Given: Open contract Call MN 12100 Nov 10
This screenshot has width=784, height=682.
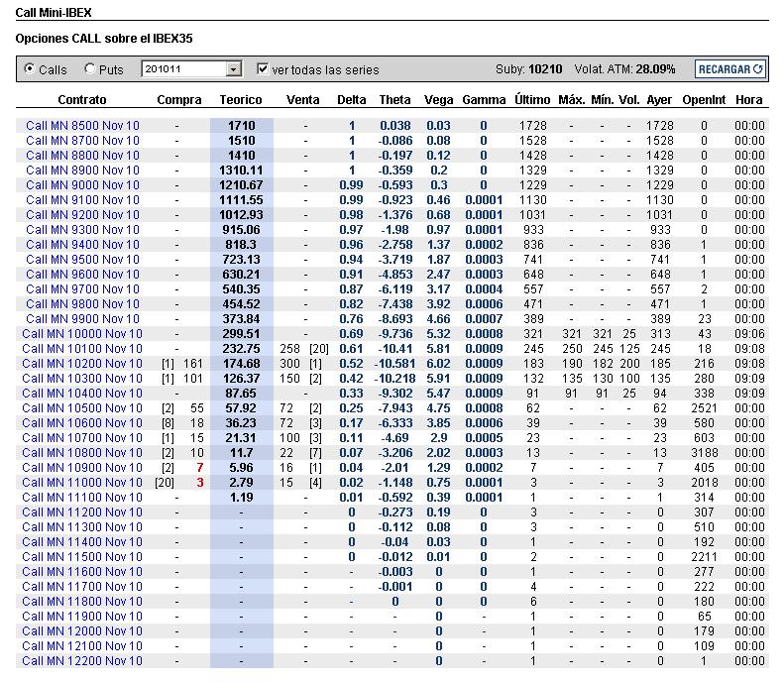Looking at the screenshot, I should (82, 646).
